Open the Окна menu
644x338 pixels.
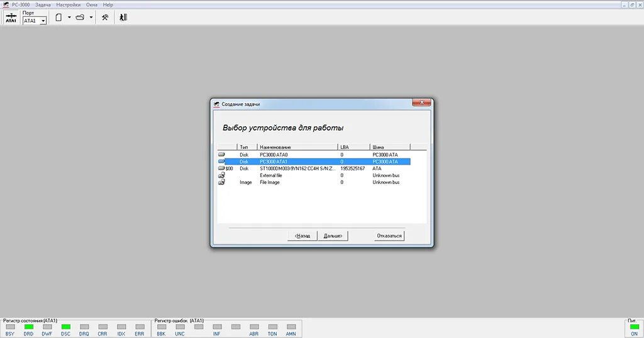click(x=92, y=5)
